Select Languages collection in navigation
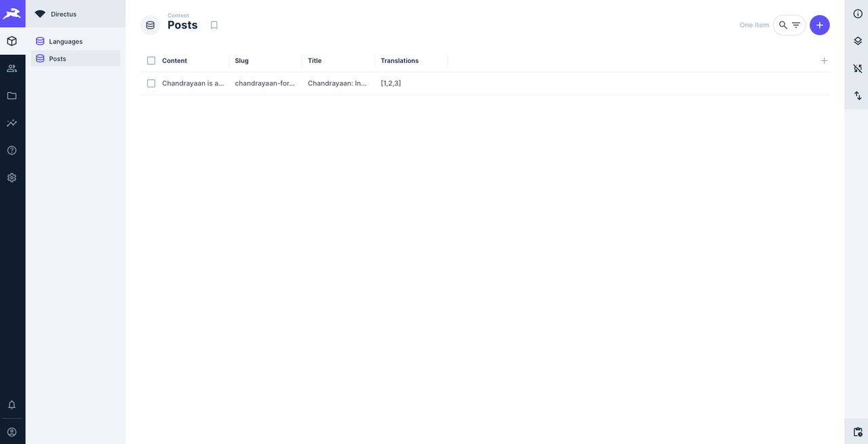Viewport: 868px width, 444px height. (66, 41)
